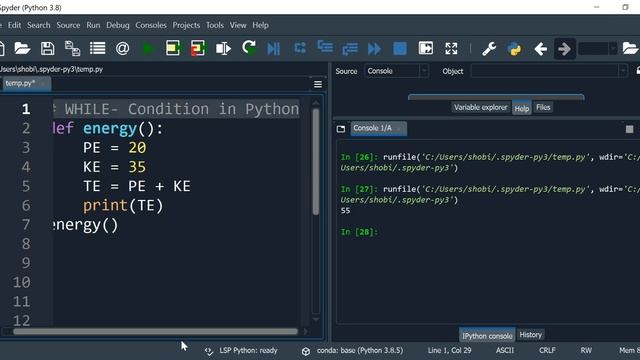Switch to the Help pane tab

pyautogui.click(x=521, y=108)
